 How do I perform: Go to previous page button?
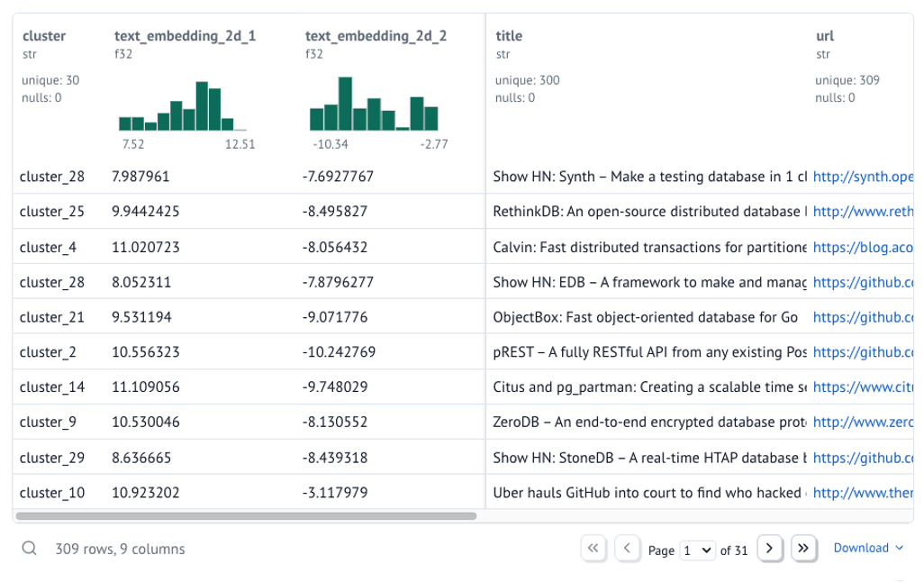tap(627, 549)
